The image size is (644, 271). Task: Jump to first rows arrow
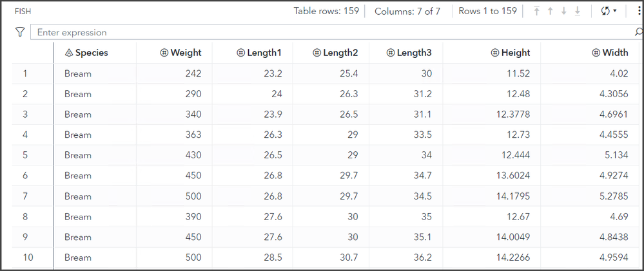(x=536, y=11)
